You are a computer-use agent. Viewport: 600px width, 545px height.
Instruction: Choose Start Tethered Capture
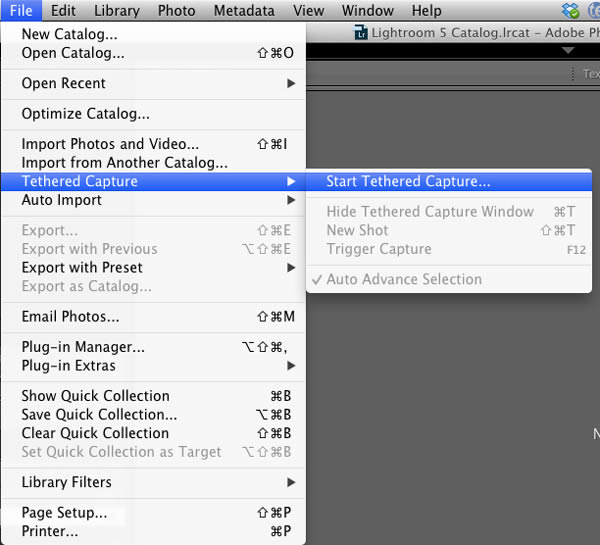tap(408, 182)
